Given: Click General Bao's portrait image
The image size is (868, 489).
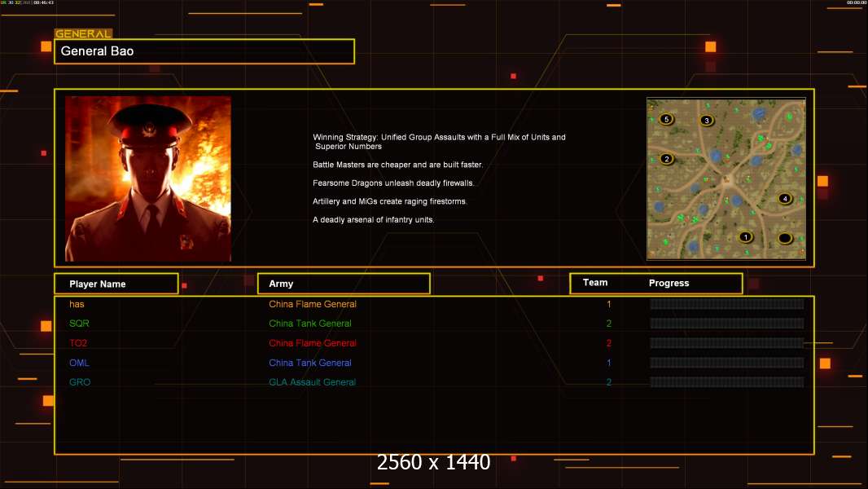Looking at the screenshot, I should pyautogui.click(x=148, y=178).
